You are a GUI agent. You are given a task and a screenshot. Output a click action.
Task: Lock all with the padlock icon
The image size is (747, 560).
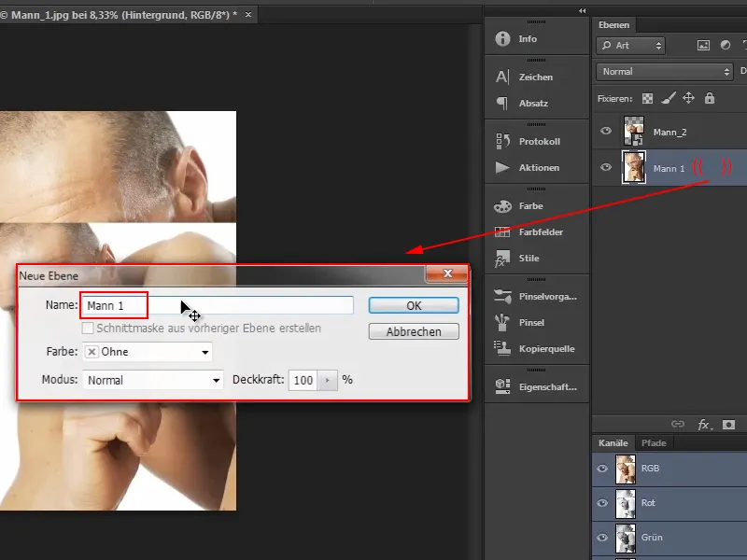[710, 98]
